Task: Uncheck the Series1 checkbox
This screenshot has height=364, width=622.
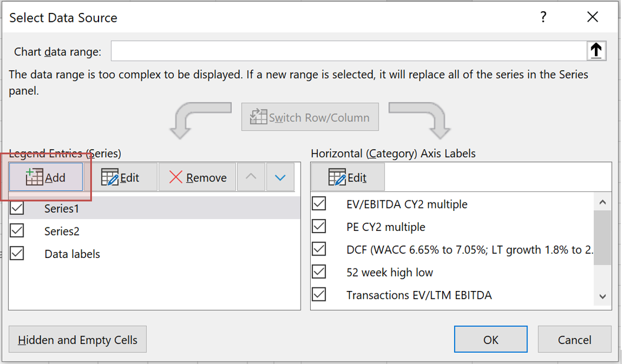Action: (17, 209)
